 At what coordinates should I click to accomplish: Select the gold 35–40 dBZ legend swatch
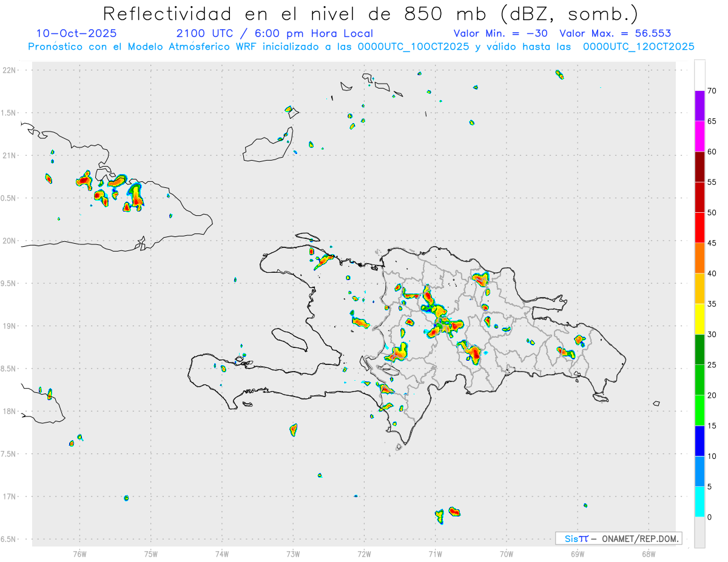coord(699,289)
